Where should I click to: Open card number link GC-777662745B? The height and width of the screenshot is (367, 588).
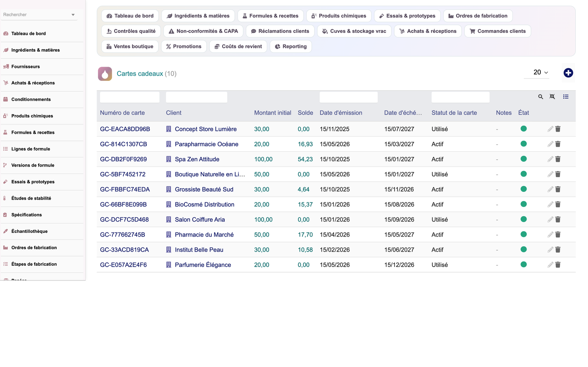122,235
